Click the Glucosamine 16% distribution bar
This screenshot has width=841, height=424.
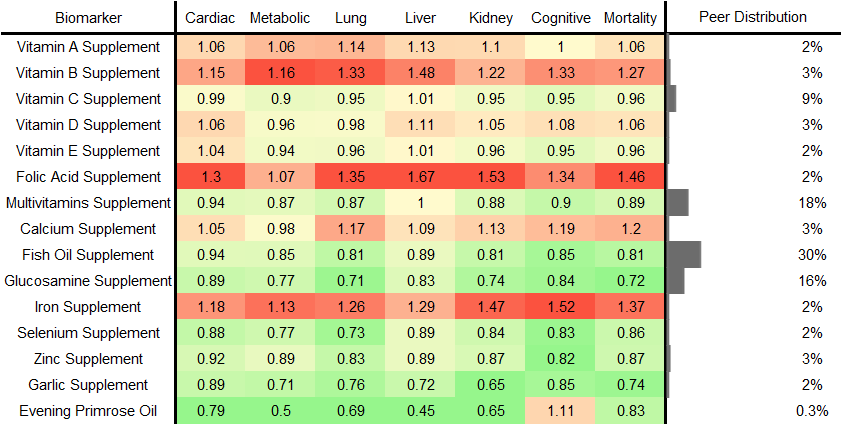coord(676,281)
